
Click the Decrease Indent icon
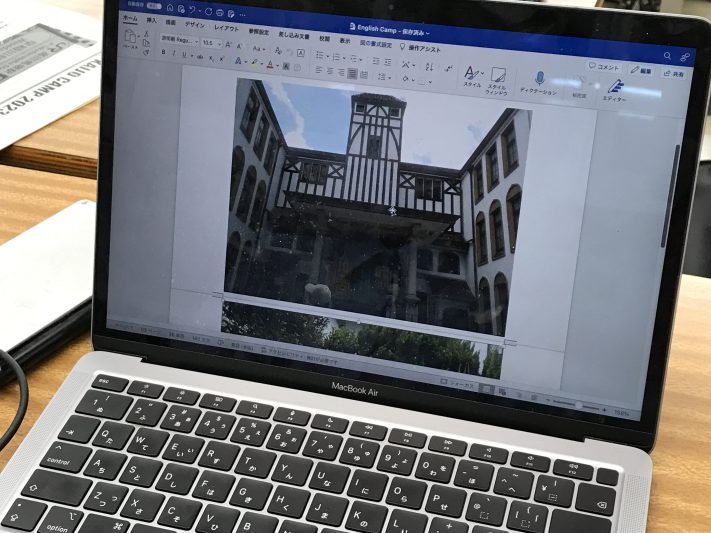pyautogui.click(x=376, y=61)
